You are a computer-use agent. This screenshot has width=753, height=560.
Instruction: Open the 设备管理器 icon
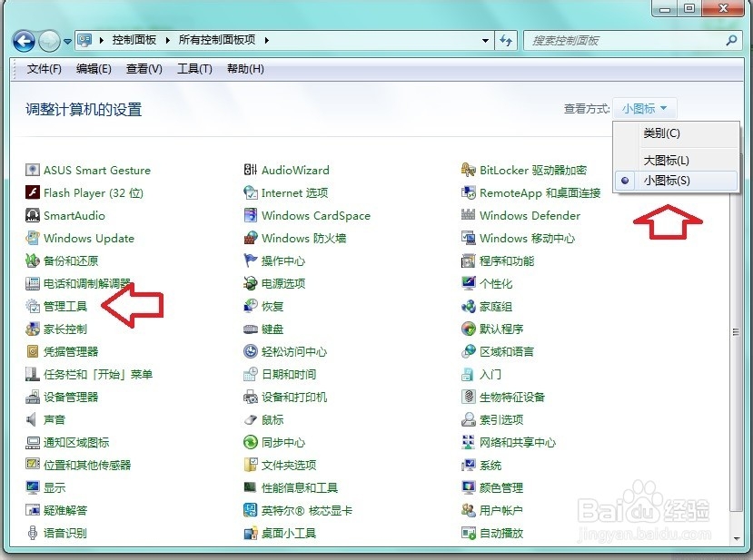click(x=32, y=397)
